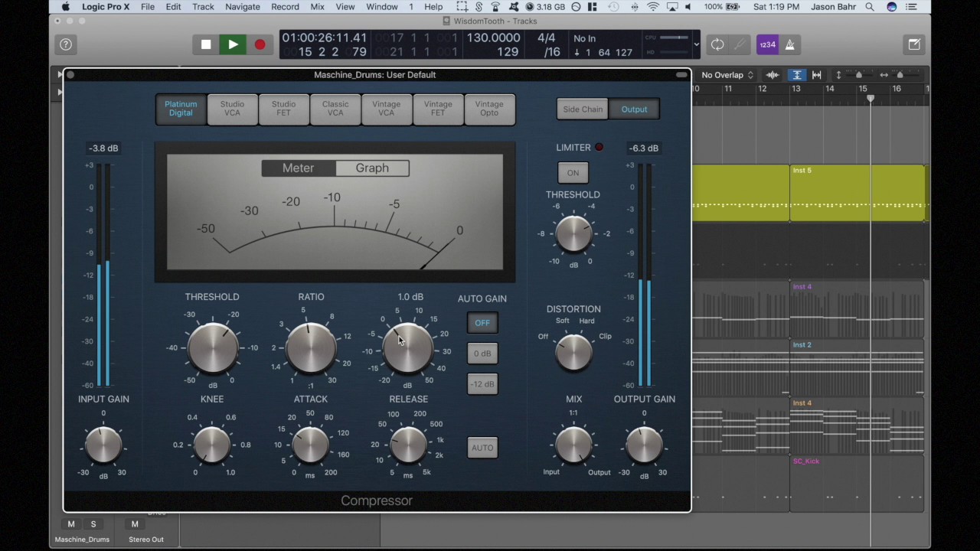Viewport: 980px width, 551px height.
Task: Select the Classic VCA compressor model
Action: pyautogui.click(x=335, y=109)
